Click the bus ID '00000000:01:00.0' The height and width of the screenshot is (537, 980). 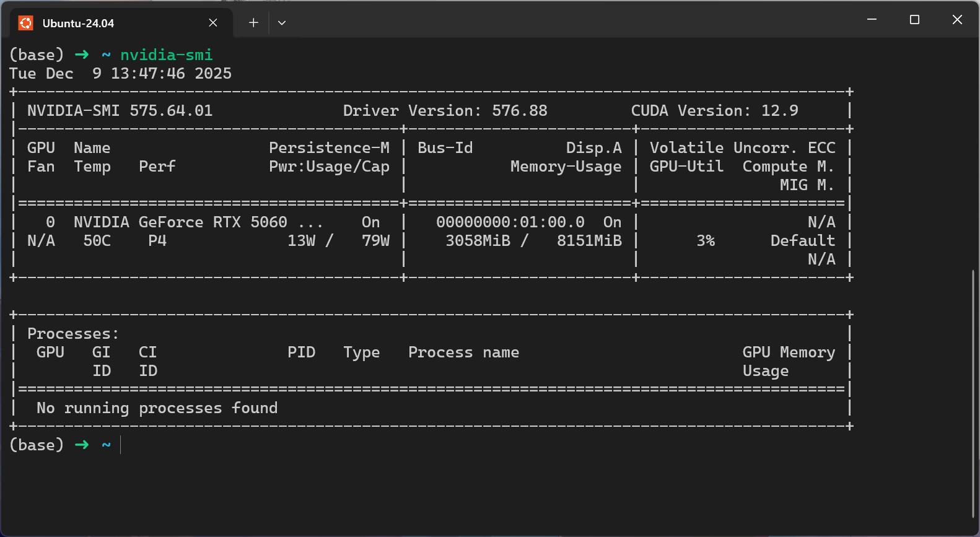tap(510, 222)
